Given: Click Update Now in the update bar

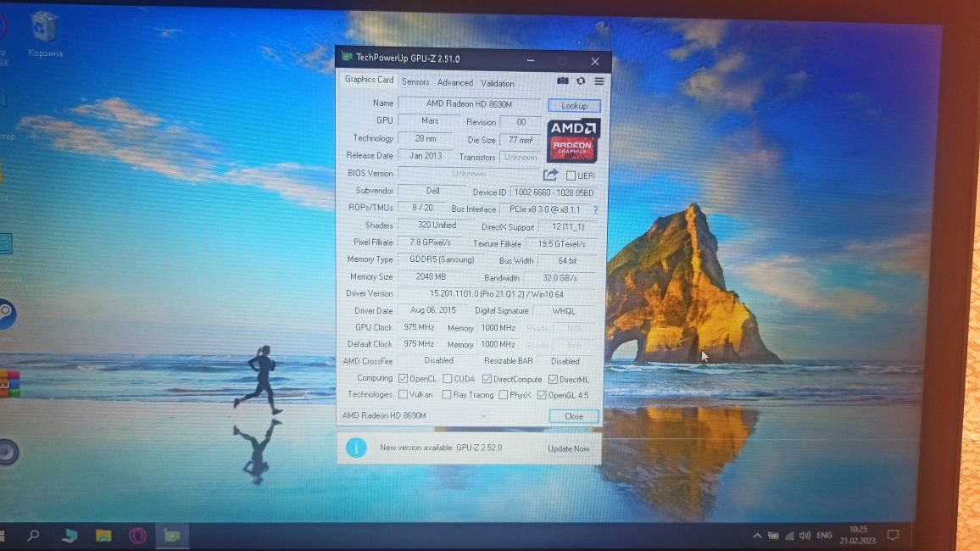Looking at the screenshot, I should coord(568,448).
